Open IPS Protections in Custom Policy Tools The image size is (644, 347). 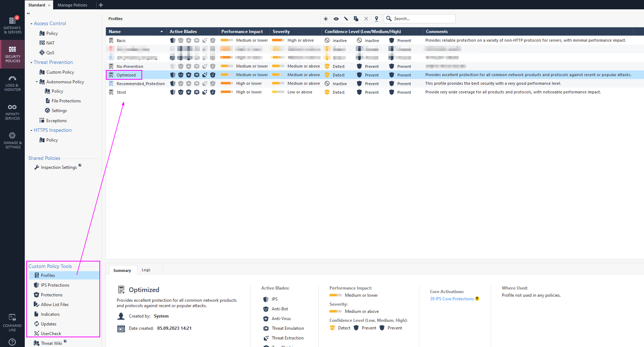55,285
